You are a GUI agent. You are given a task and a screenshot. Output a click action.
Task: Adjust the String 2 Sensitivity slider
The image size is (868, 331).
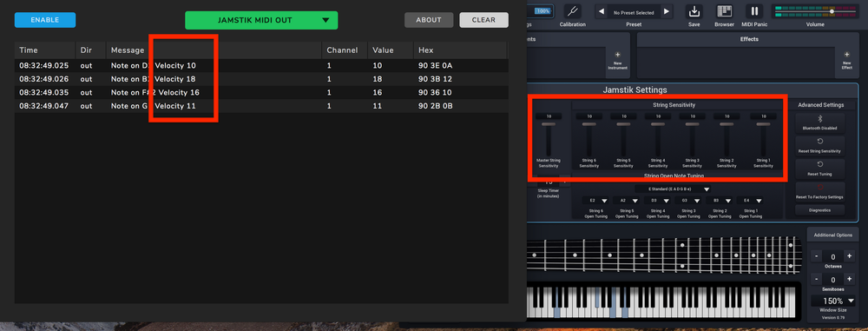pos(727,139)
